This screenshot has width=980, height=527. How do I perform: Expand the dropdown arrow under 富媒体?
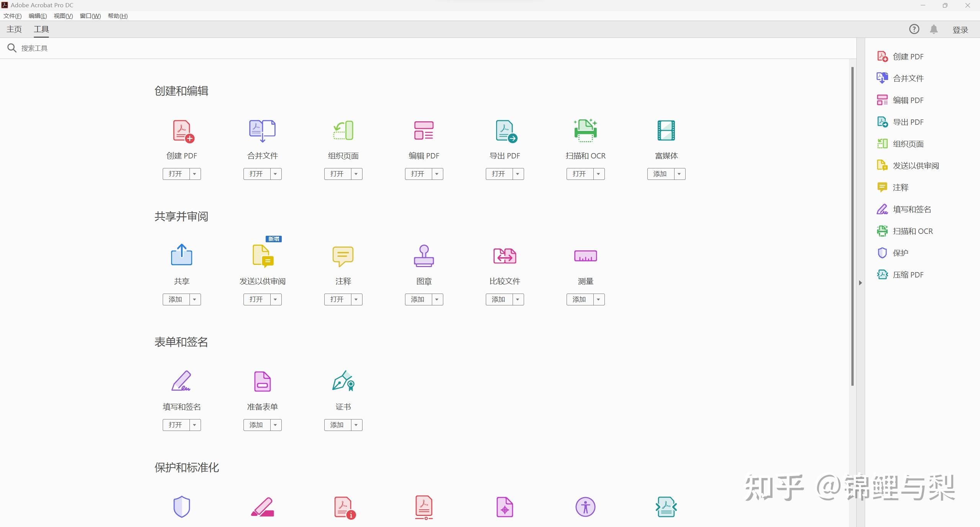pyautogui.click(x=679, y=174)
